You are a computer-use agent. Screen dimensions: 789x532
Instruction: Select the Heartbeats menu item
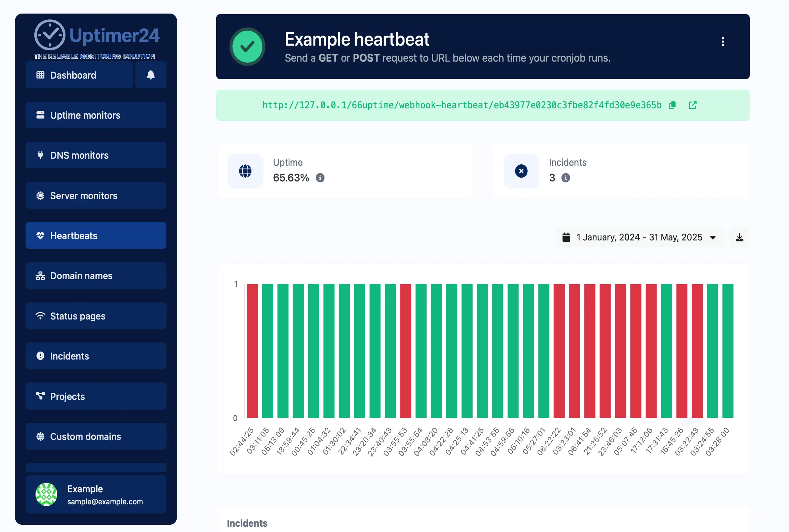pos(96,235)
